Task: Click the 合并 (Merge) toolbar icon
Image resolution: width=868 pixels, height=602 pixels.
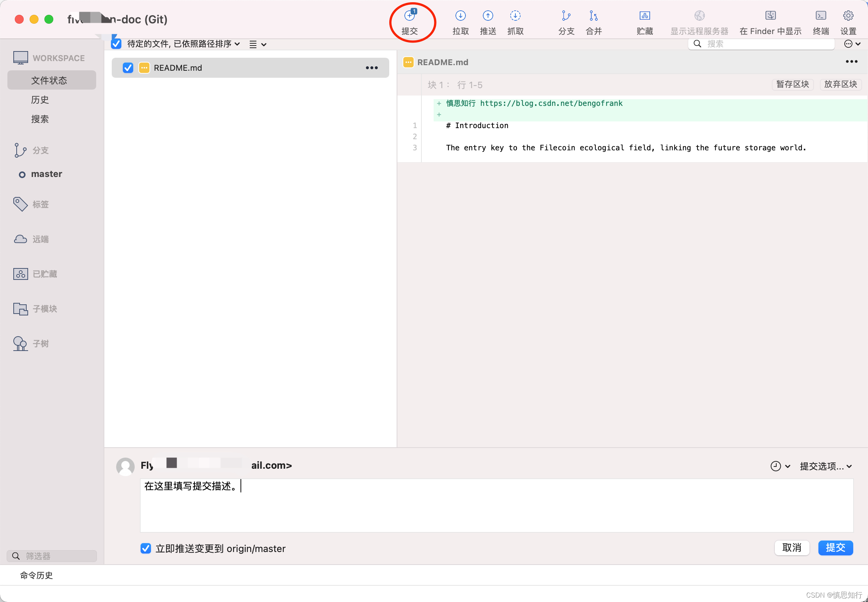Action: coord(593,16)
